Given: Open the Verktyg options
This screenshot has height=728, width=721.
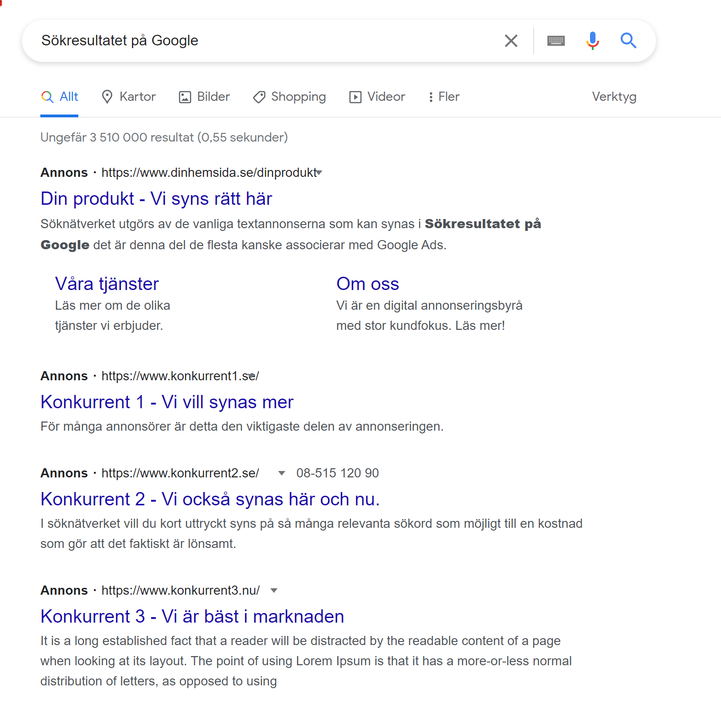Looking at the screenshot, I should [614, 97].
